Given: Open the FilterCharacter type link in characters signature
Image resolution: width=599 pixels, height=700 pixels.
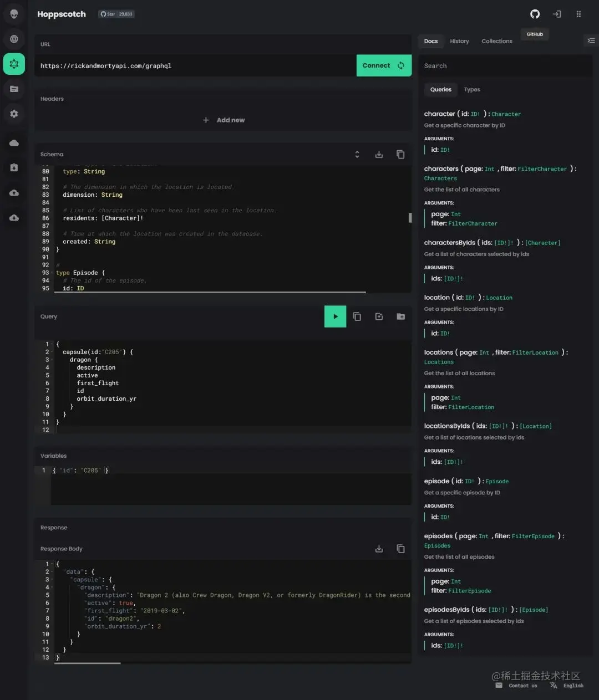Looking at the screenshot, I should [542, 169].
